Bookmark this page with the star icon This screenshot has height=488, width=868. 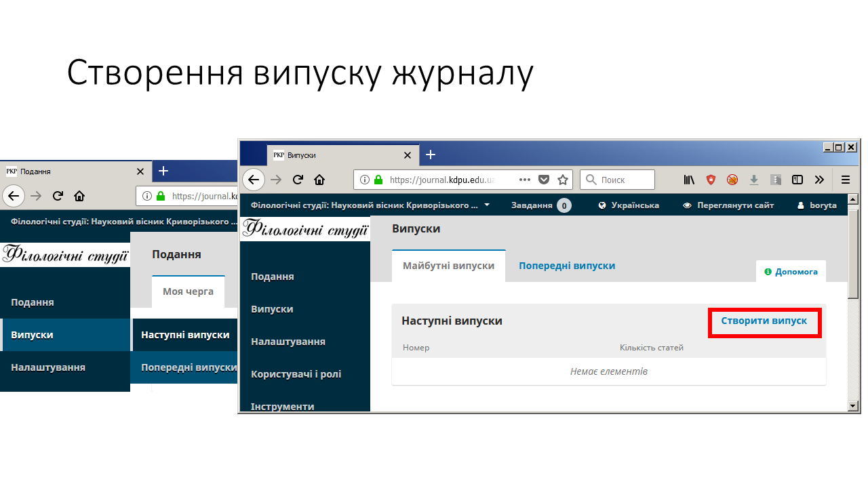tap(562, 180)
